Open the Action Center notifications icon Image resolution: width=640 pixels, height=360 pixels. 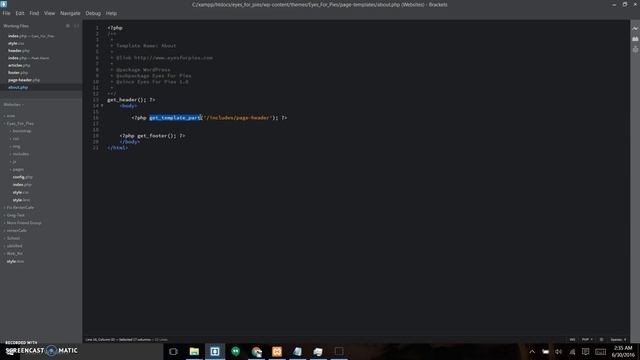pos(586,351)
